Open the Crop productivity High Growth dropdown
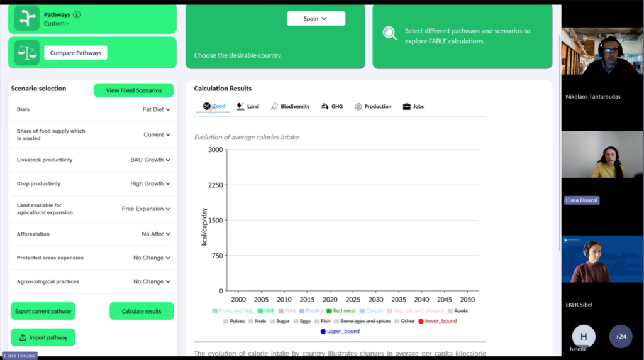Screen dimensions: 644x360 (150, 184)
